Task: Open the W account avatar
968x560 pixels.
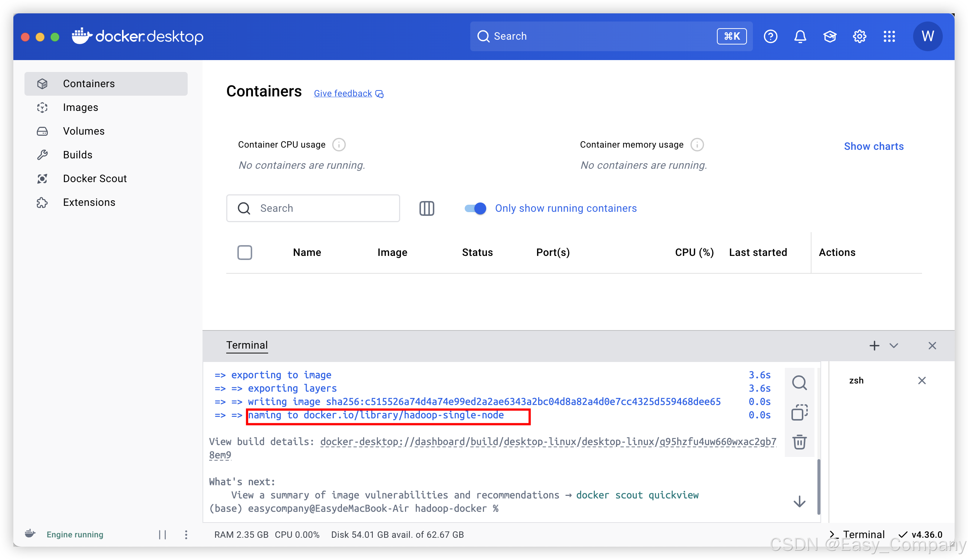Action: click(x=927, y=36)
